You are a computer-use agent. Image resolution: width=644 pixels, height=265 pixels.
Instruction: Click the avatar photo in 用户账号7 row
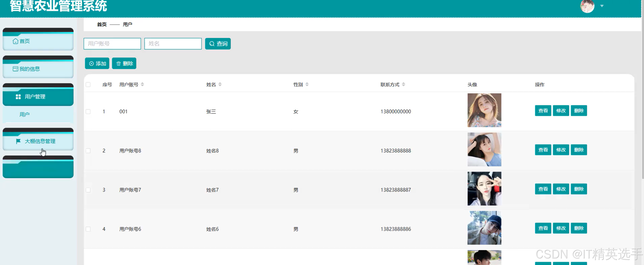pyautogui.click(x=484, y=189)
